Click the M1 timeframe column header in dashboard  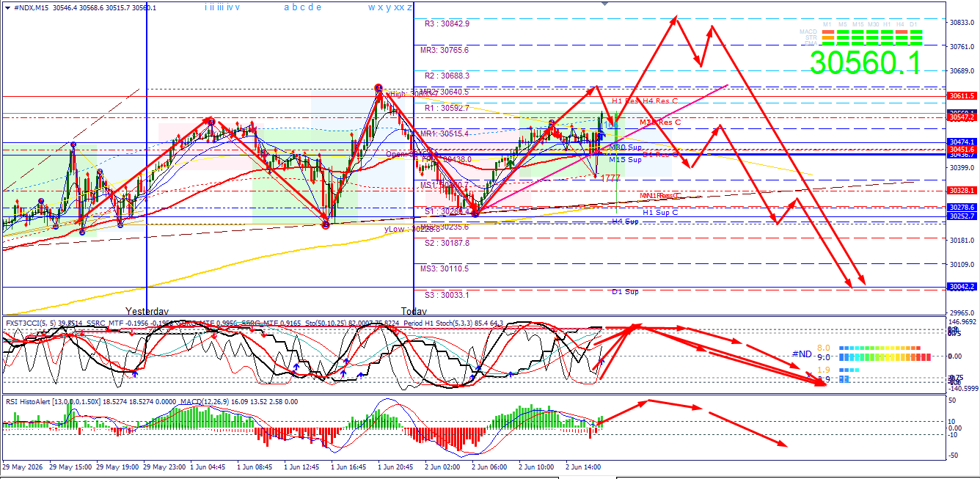[827, 24]
